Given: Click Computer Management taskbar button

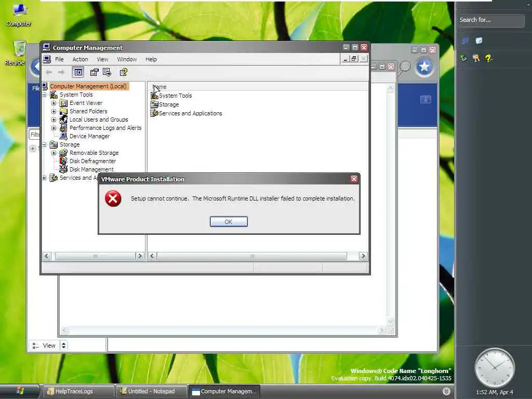Looking at the screenshot, I should click(x=224, y=391).
